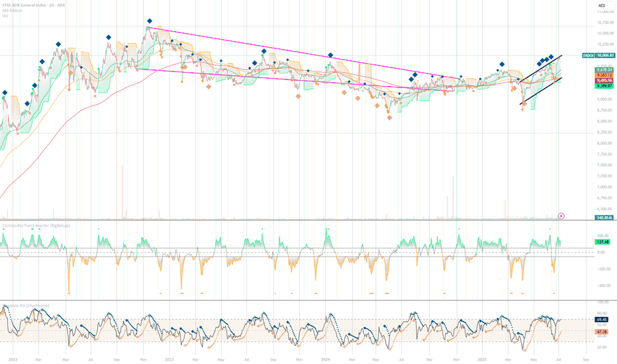Select the Parabolic RSI [ChartPrime] legend

tap(26, 306)
